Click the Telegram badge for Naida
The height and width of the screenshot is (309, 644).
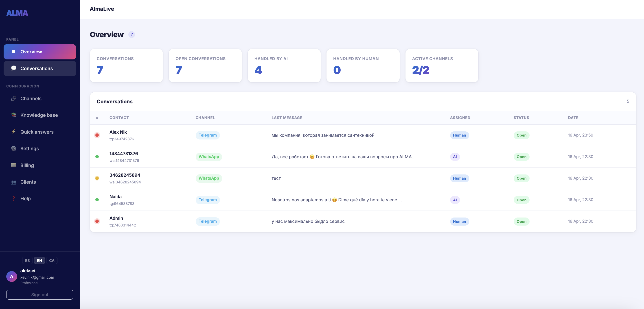(208, 200)
